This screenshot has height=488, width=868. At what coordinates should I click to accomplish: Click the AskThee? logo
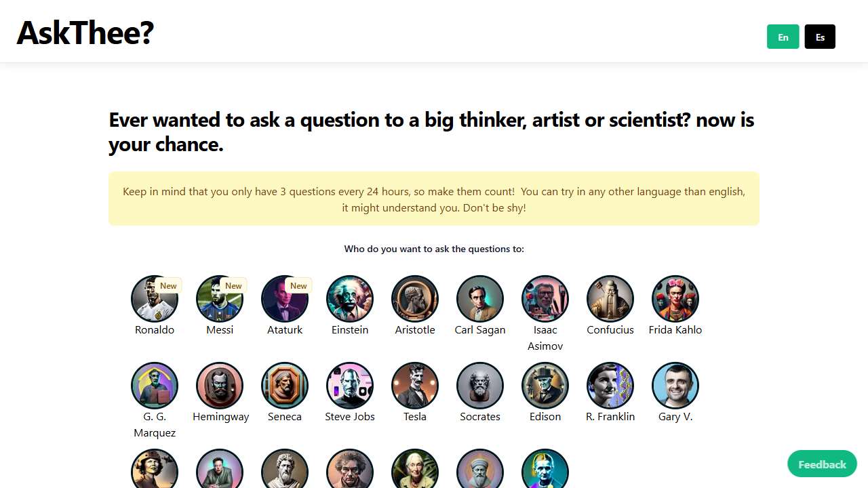(85, 33)
